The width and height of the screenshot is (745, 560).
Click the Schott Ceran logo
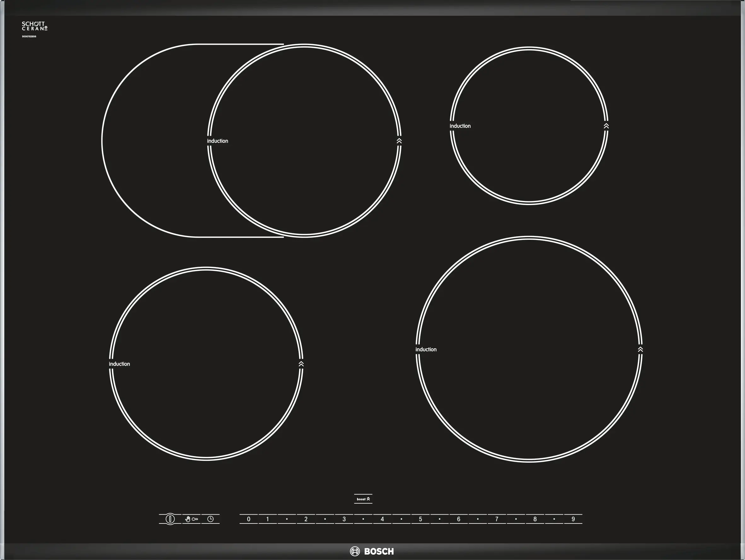pyautogui.click(x=34, y=26)
